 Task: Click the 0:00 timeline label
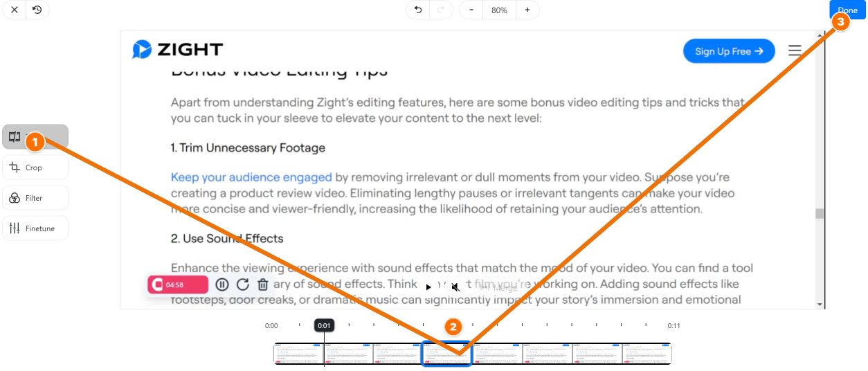[x=271, y=325]
